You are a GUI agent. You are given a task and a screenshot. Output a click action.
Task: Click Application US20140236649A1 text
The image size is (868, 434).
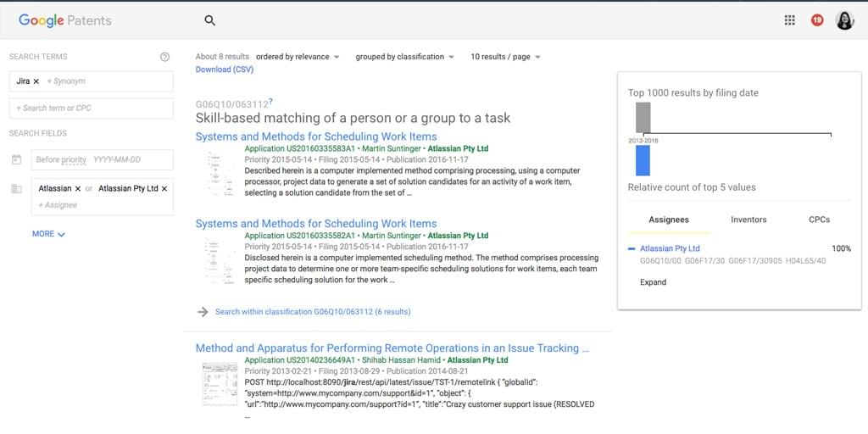coord(299,360)
